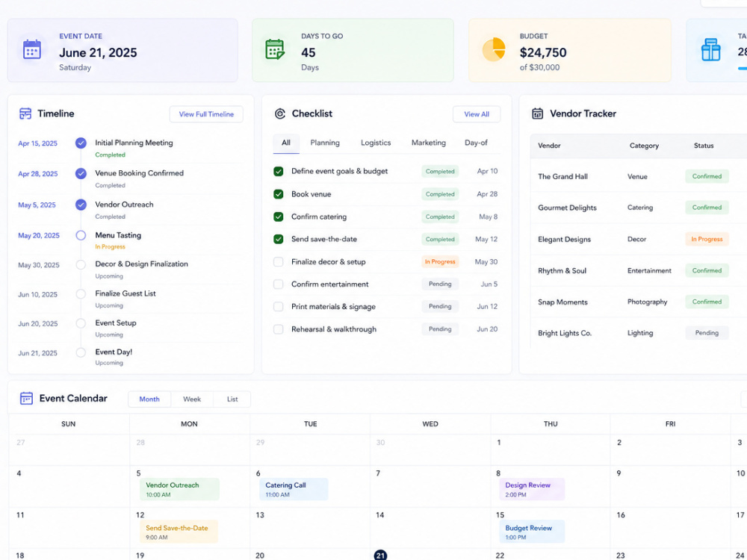Image resolution: width=747 pixels, height=560 pixels.
Task: Click the Venue Booking Confirmed timeline marker
Action: tap(81, 174)
